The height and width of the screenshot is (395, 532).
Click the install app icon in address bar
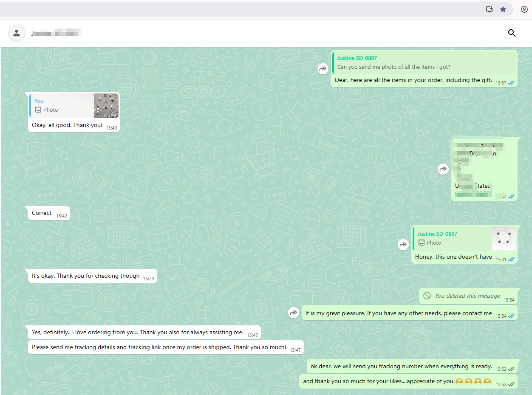tap(490, 9)
